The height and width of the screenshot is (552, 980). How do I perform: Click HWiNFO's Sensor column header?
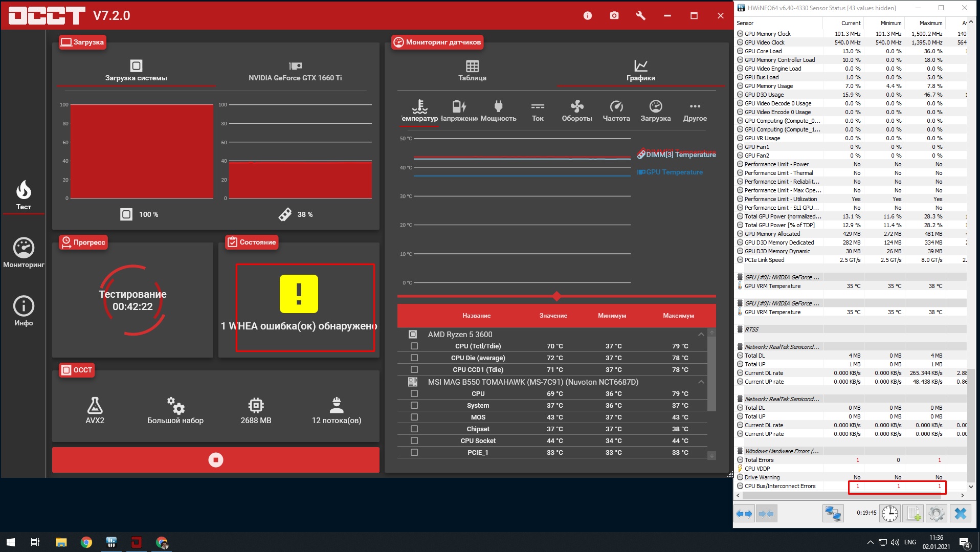click(778, 23)
